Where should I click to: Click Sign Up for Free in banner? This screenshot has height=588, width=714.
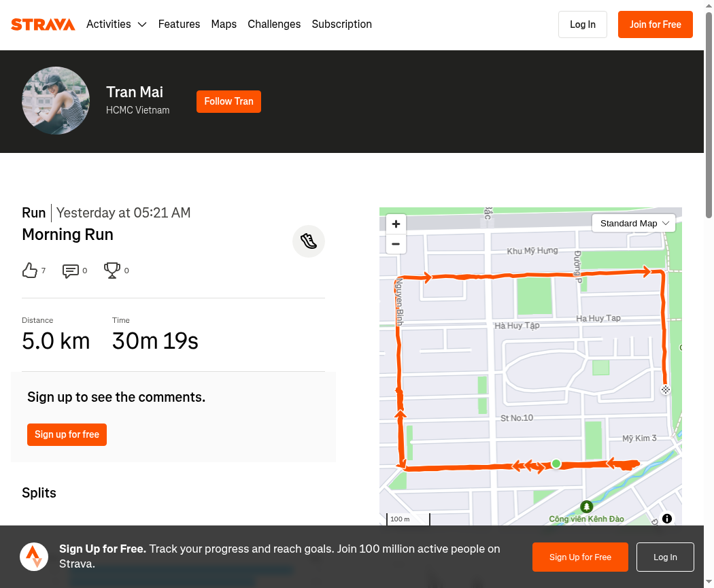(x=580, y=557)
